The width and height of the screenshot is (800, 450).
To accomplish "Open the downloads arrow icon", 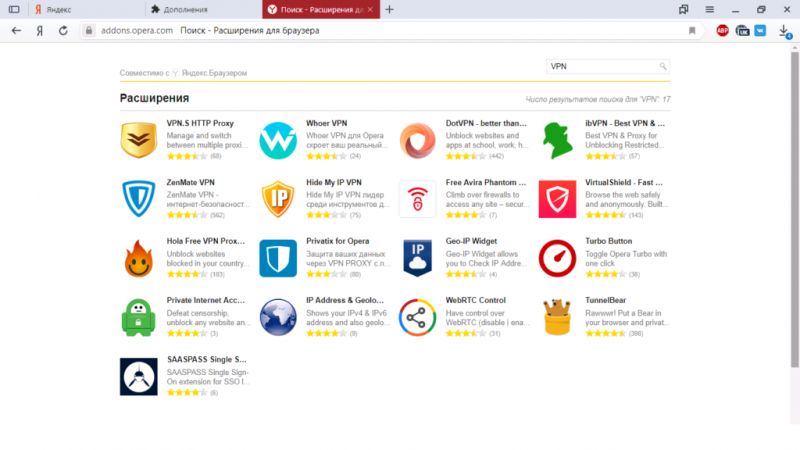I will 785,31.
